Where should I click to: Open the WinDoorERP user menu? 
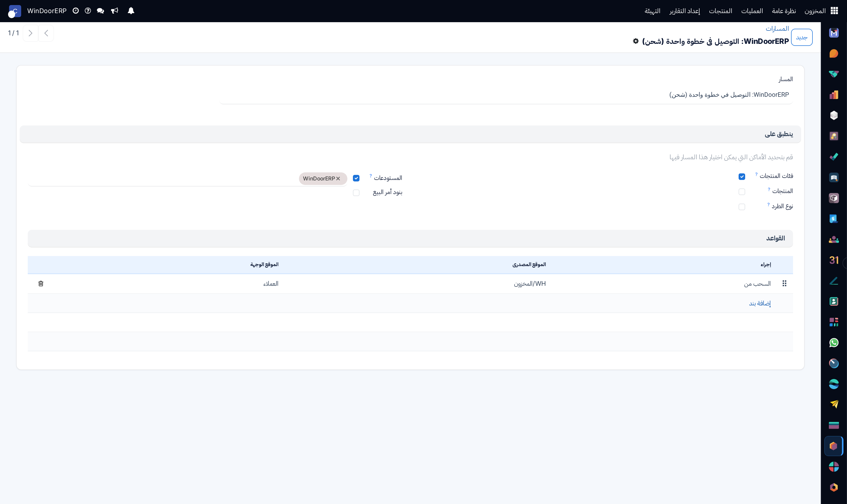pos(37,11)
